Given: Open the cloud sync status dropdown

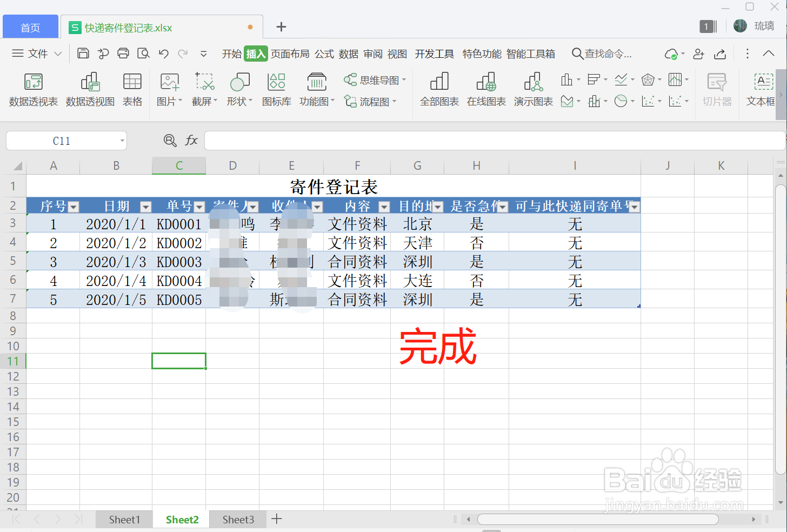Looking at the screenshot, I should [673, 54].
